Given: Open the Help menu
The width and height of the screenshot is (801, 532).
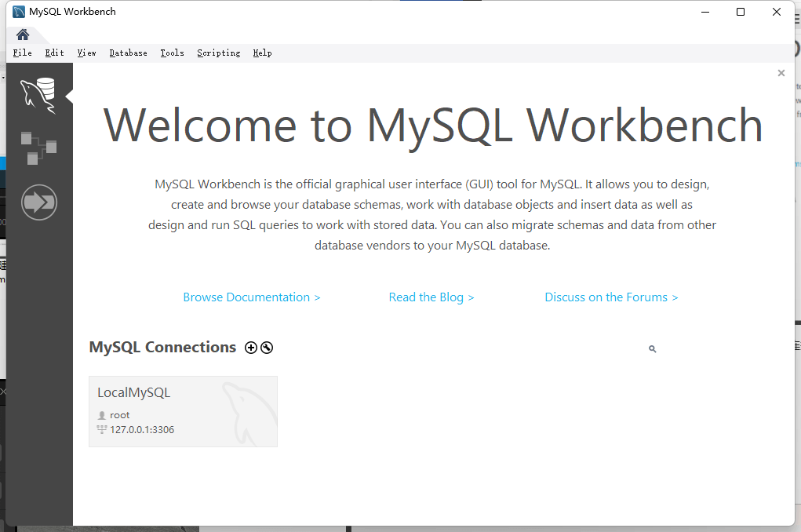Looking at the screenshot, I should point(262,53).
